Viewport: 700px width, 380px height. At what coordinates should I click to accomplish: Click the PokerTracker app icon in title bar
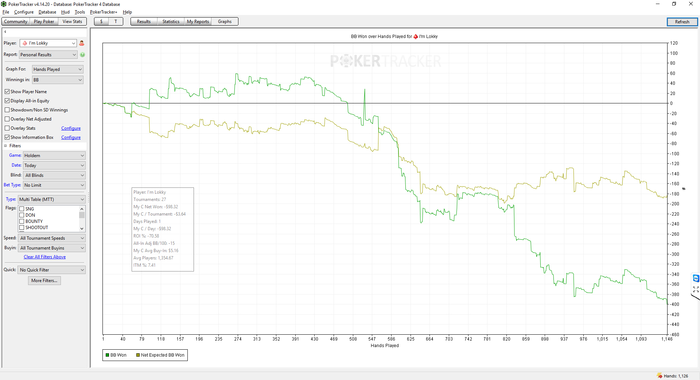pyautogui.click(x=4, y=4)
